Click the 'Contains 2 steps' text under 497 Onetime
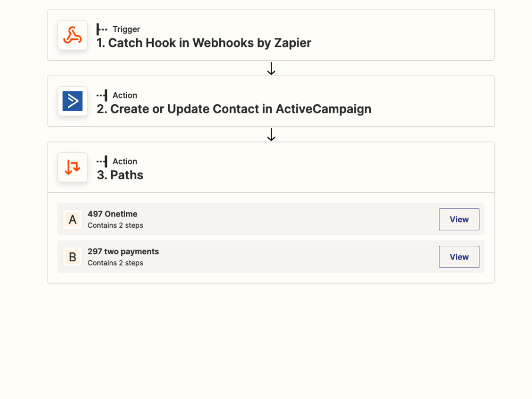The height and width of the screenshot is (399, 532). [x=115, y=226]
